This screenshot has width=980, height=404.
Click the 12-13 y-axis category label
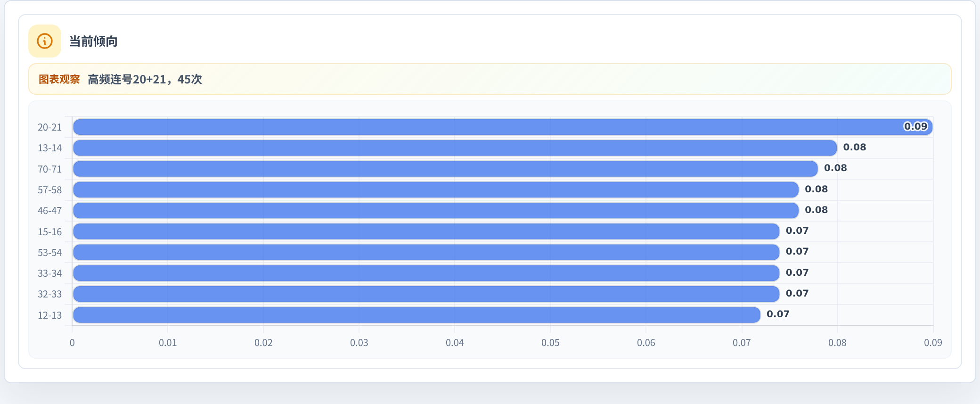click(49, 315)
